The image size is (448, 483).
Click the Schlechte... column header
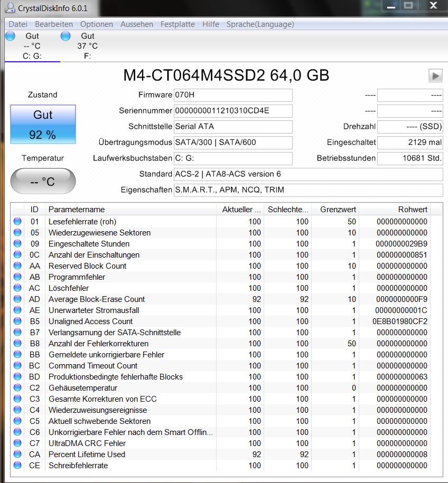click(288, 210)
